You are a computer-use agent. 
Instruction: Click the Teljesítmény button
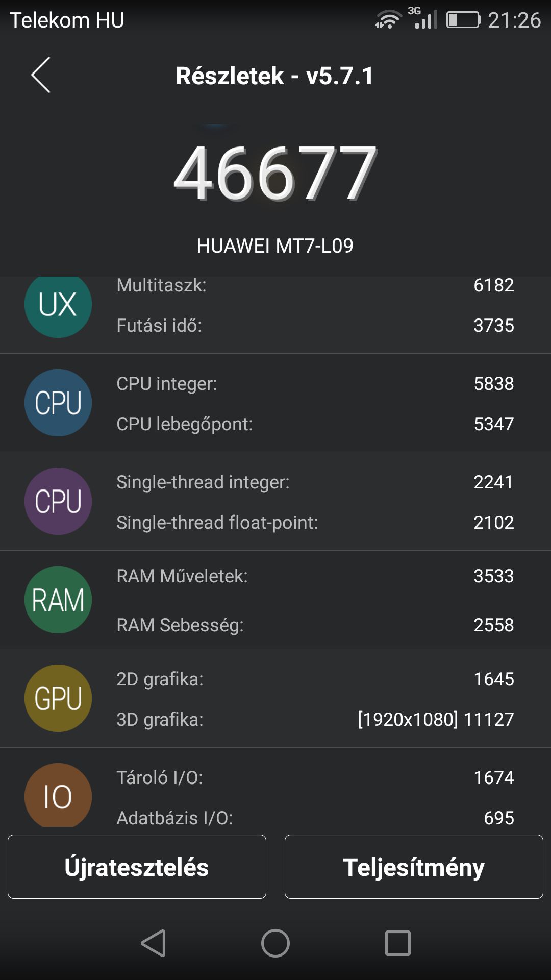(414, 867)
